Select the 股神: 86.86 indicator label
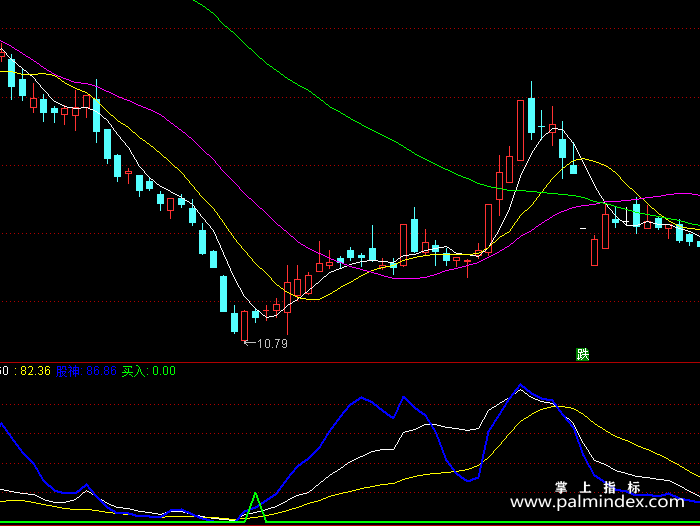The height and width of the screenshot is (526, 700). pyautogui.click(x=86, y=371)
